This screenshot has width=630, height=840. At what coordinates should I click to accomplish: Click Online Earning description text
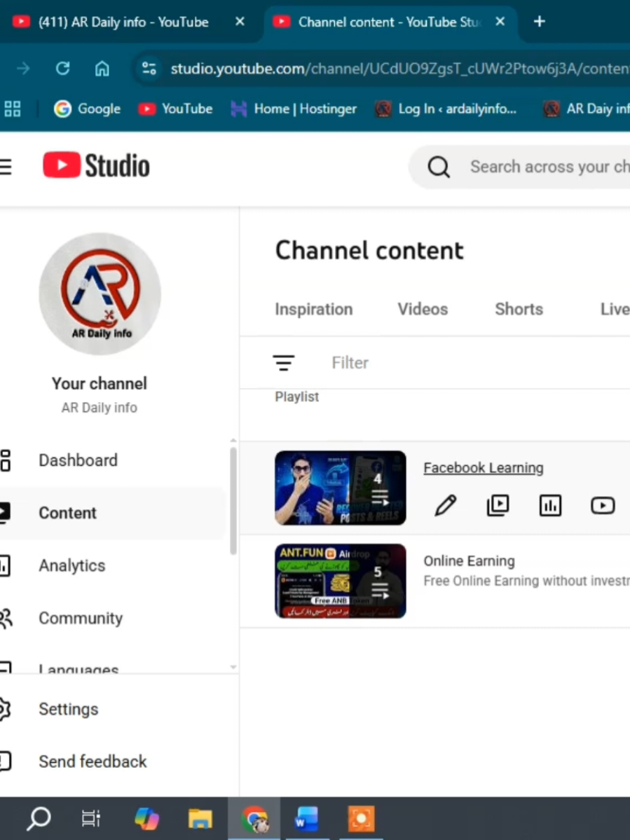click(526, 581)
